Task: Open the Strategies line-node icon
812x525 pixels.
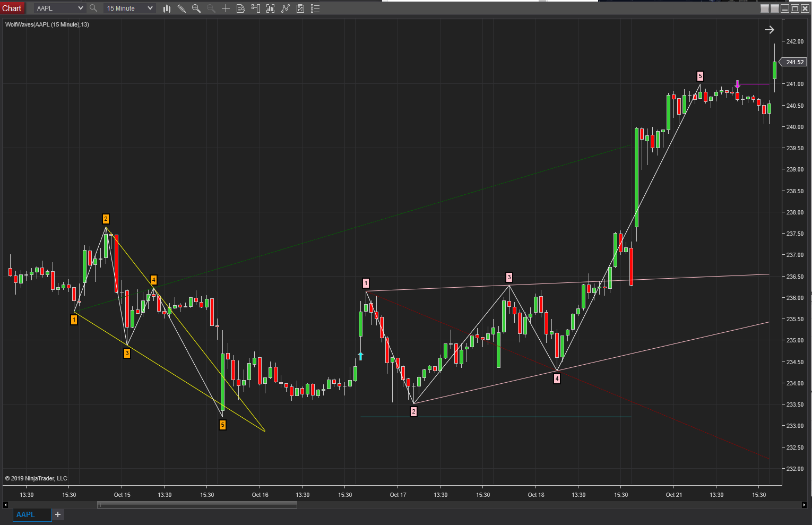Action: pyautogui.click(x=285, y=8)
